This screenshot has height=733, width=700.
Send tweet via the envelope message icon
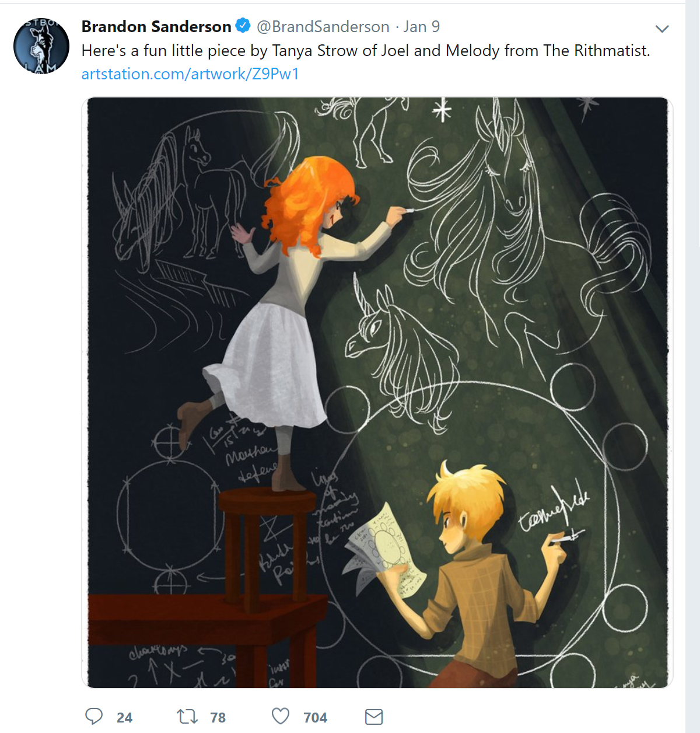point(374,717)
